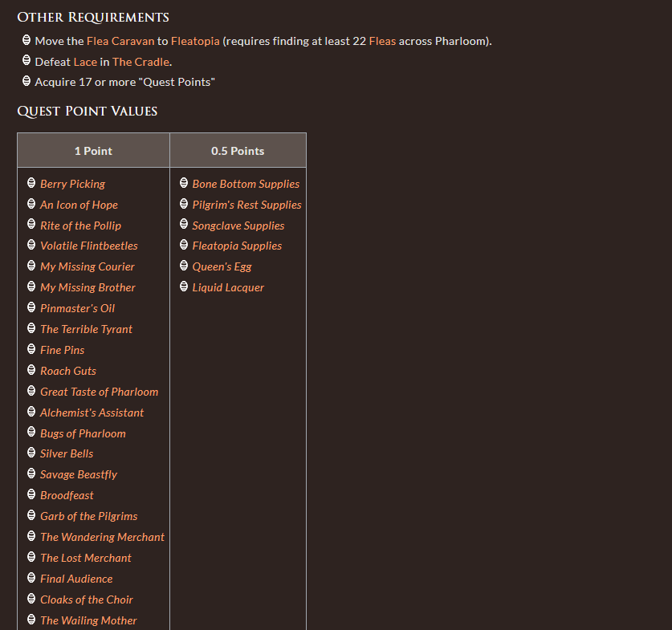The height and width of the screenshot is (630, 672).
Task: Open My Missing Courier quest
Action: coord(87,266)
